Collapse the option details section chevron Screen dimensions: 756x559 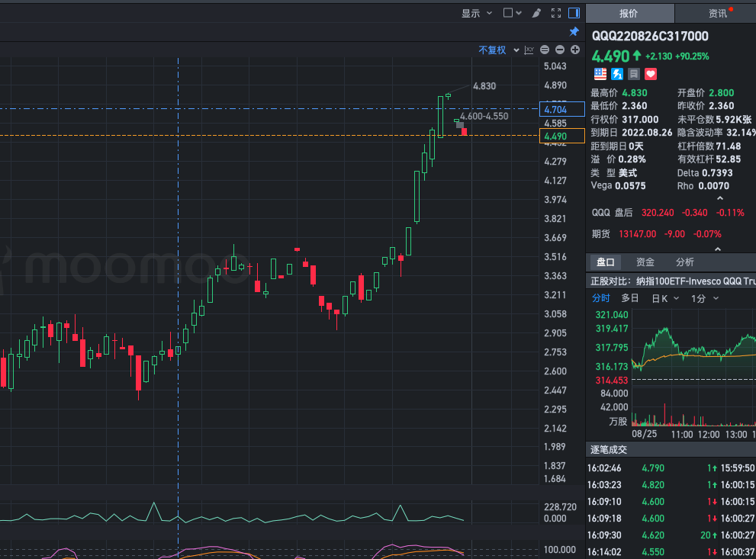click(x=720, y=198)
